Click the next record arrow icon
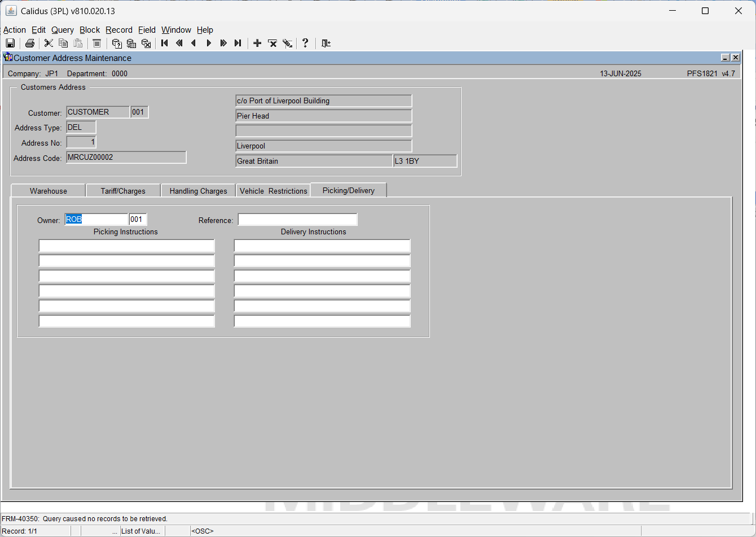This screenshot has width=756, height=537. [209, 43]
